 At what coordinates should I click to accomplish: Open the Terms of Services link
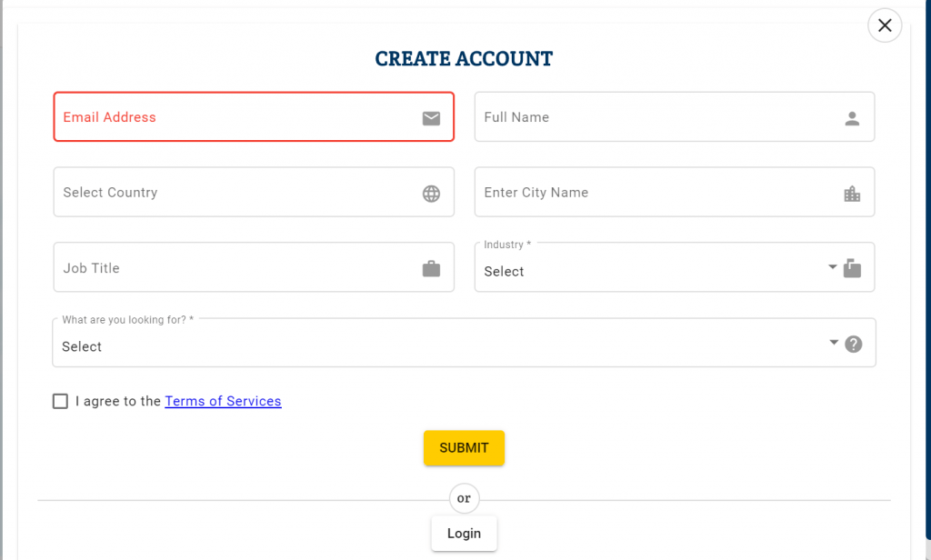click(x=223, y=402)
